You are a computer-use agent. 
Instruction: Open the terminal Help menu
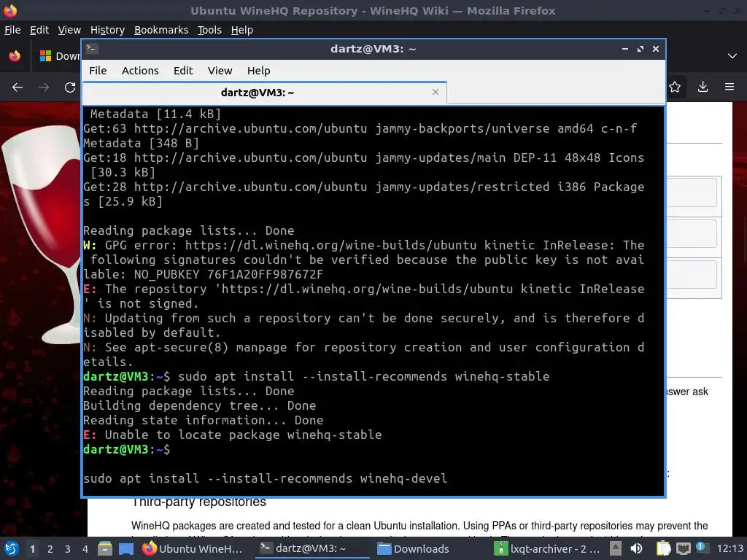click(x=259, y=71)
